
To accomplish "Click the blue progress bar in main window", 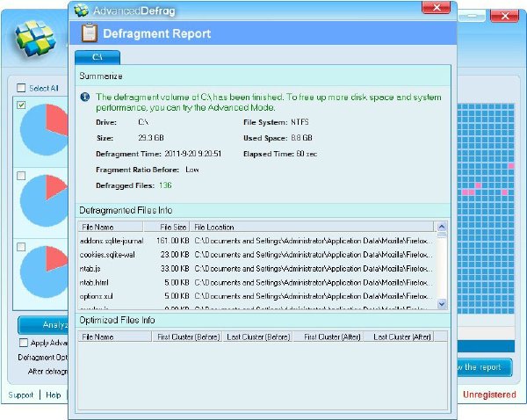I will point(486,346).
